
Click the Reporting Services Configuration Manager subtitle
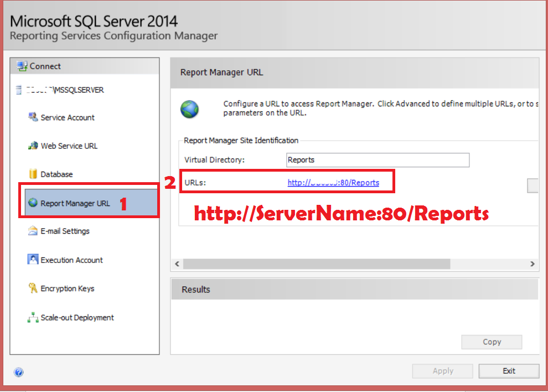(x=113, y=36)
